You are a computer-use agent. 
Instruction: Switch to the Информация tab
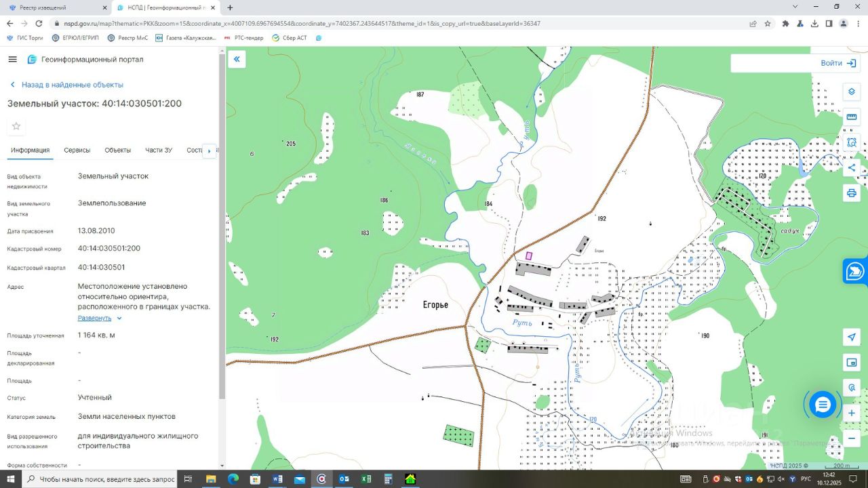coord(30,150)
